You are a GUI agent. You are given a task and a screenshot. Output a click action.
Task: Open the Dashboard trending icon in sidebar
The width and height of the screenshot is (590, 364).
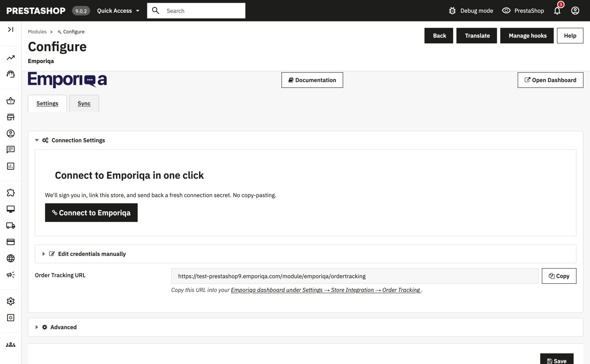[11, 58]
